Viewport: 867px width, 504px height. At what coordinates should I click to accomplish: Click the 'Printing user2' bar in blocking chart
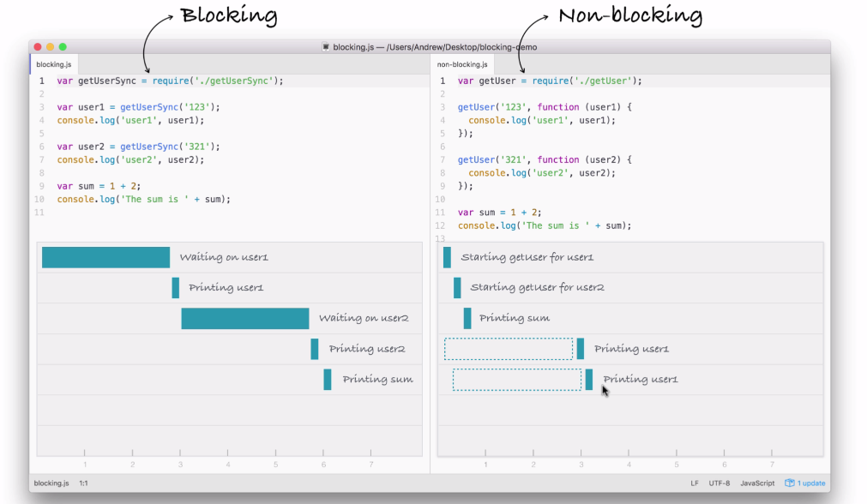[315, 349]
